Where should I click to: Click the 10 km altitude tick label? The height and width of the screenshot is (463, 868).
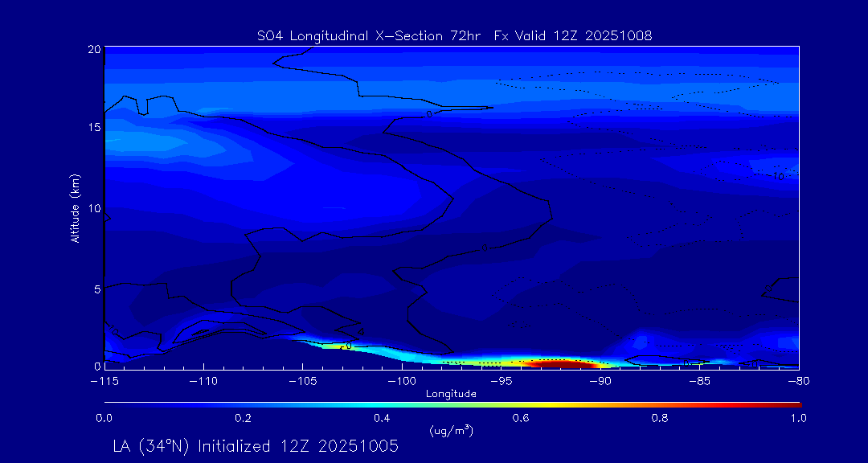pyautogui.click(x=93, y=208)
